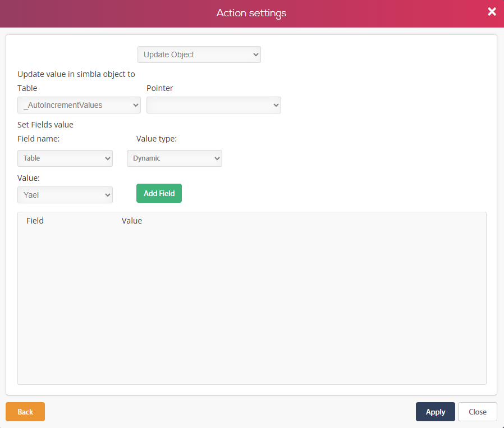Viewport: 504px width, 428px height.
Task: Click inside the empty fields list area
Action: point(251,303)
